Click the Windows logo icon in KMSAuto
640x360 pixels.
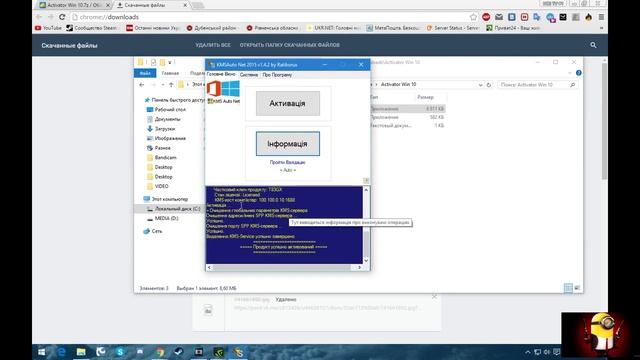(x=231, y=89)
